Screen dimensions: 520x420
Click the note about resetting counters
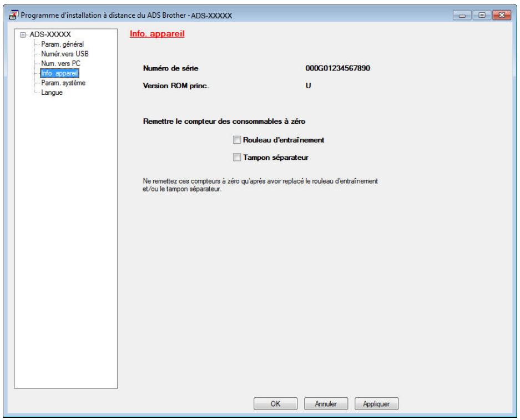260,185
